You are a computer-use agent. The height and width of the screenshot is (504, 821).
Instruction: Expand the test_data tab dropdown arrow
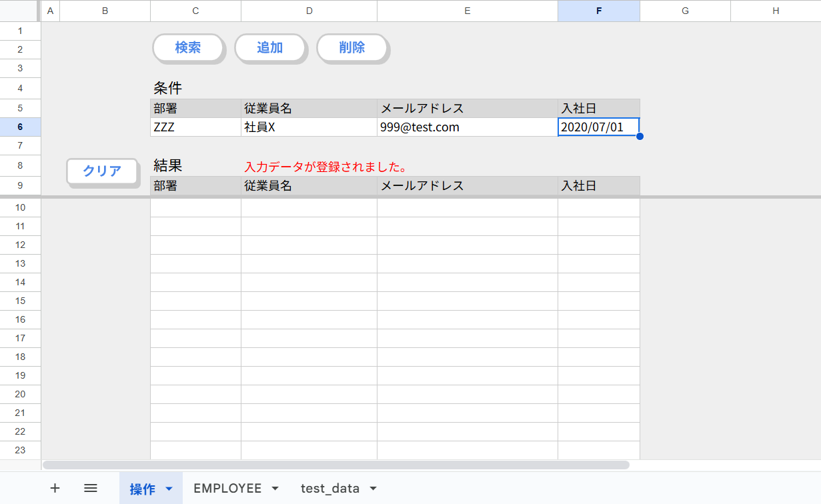[373, 489]
